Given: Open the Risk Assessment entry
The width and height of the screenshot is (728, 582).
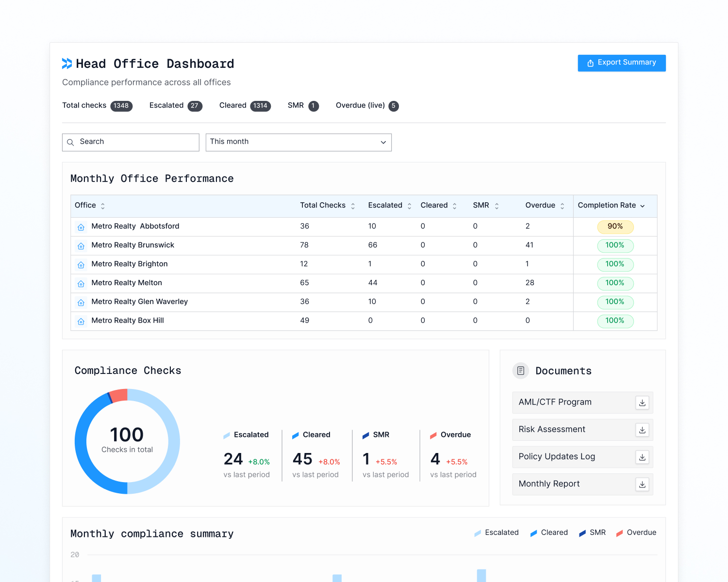Looking at the screenshot, I should (x=582, y=430).
